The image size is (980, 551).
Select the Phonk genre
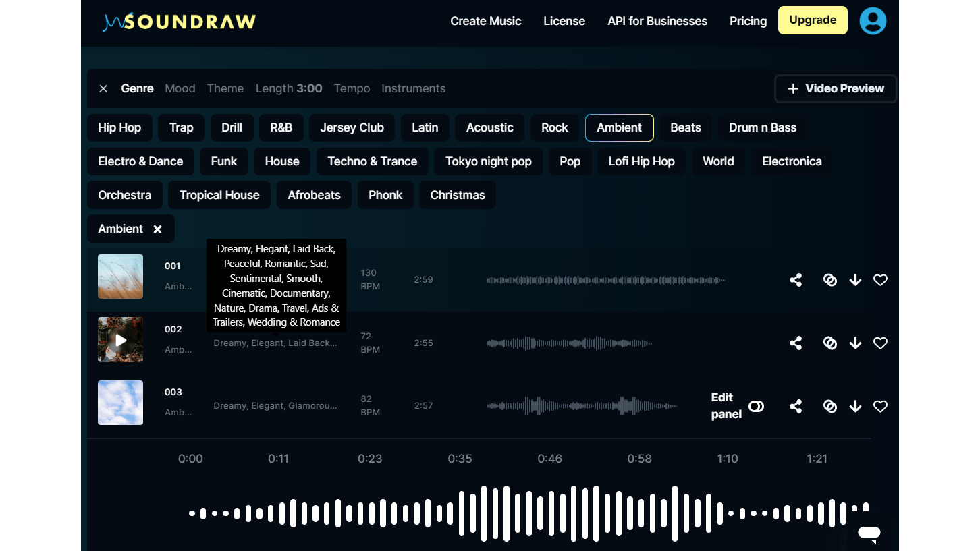(385, 196)
